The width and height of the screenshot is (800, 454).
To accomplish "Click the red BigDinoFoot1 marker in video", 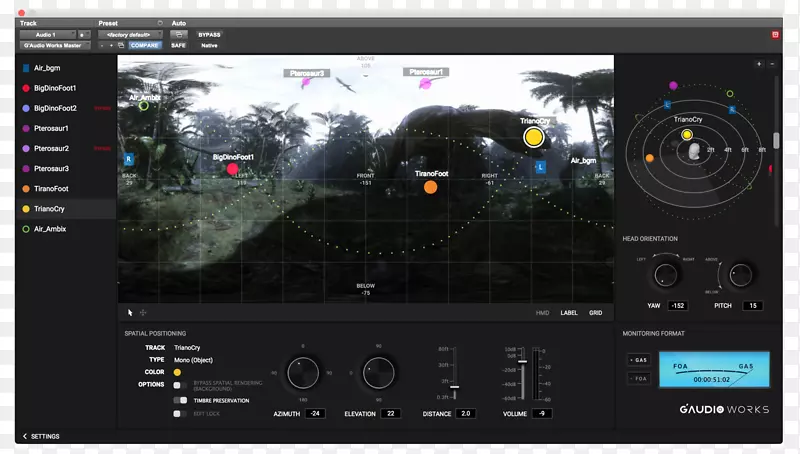I will [233, 170].
